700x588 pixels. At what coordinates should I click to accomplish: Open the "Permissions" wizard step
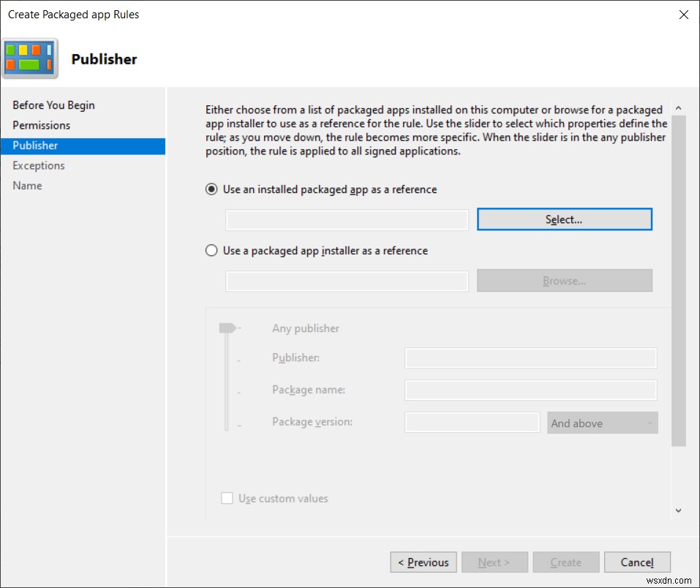[41, 125]
